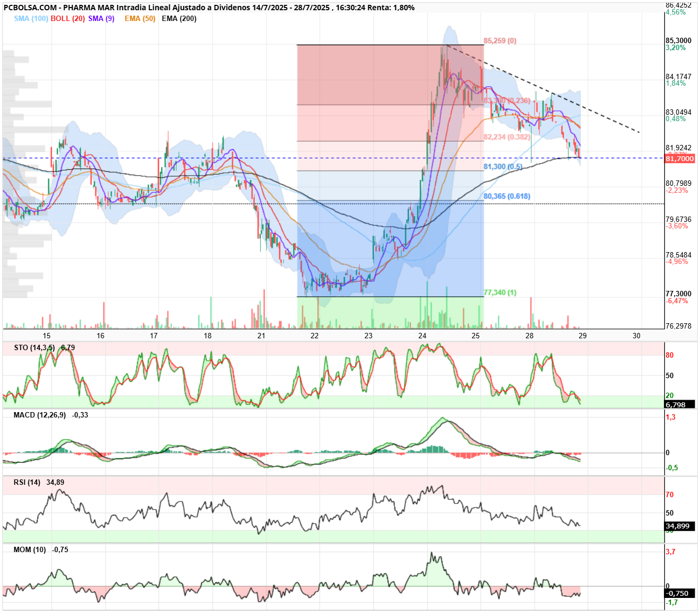700x613 pixels.
Task: Select the Fibonacci 80,365 (0.618) label
Action: 507,196
